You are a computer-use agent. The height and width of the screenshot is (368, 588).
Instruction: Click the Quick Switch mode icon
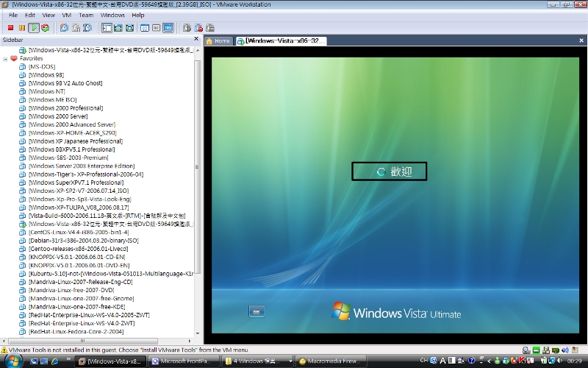pos(118,28)
